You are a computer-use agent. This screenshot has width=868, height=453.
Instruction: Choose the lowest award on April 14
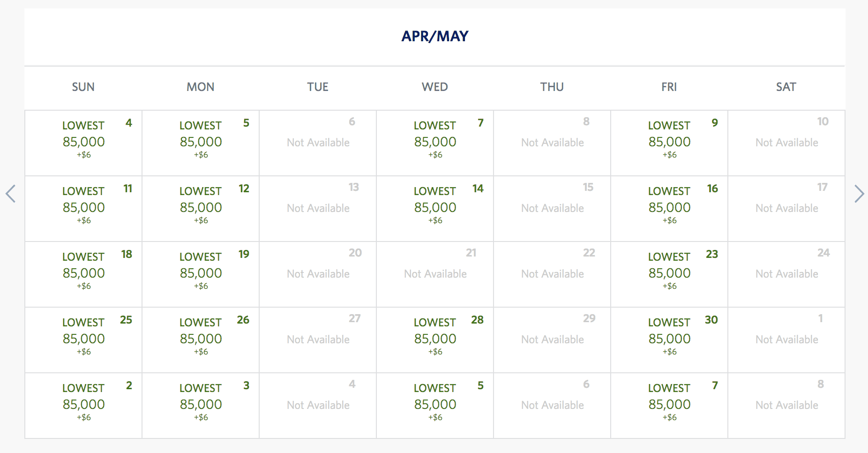(434, 209)
